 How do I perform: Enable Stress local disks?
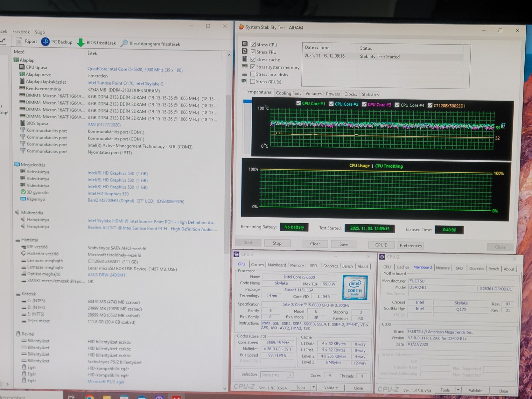253,74
